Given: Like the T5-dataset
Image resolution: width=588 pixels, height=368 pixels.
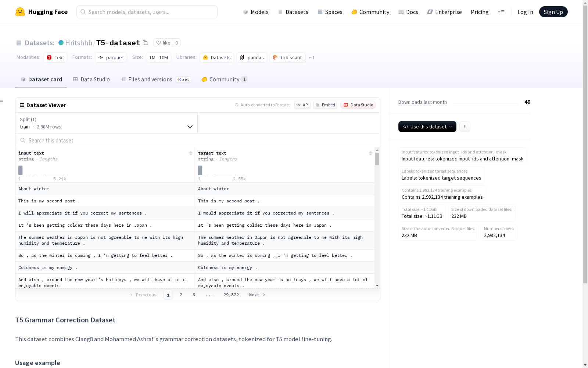Looking at the screenshot, I should [x=163, y=43].
